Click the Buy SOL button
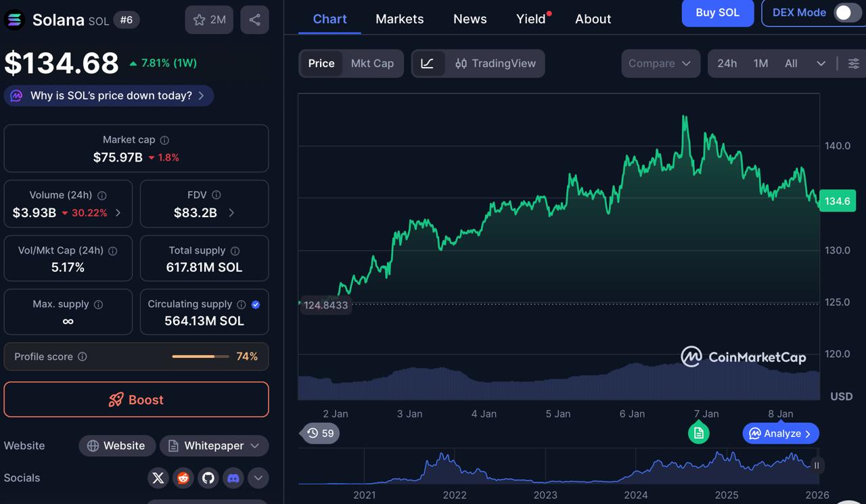Image resolution: width=866 pixels, height=504 pixels. 717,13
